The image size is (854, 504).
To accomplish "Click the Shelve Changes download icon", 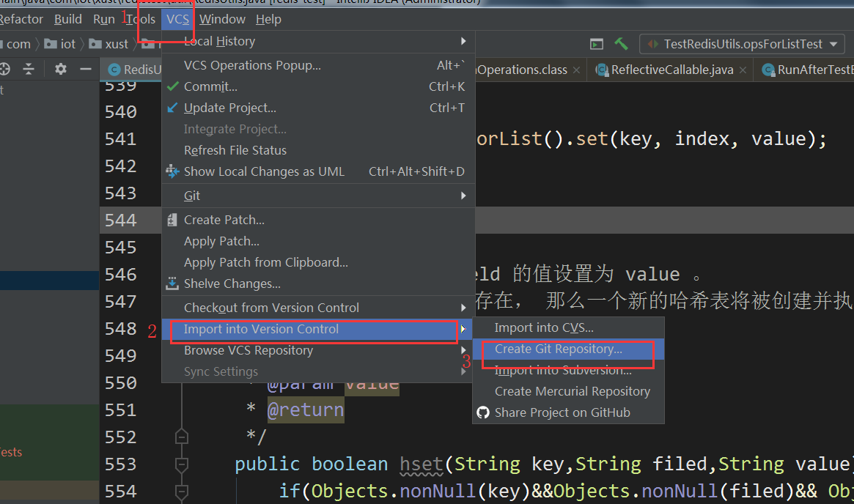I will click(172, 283).
